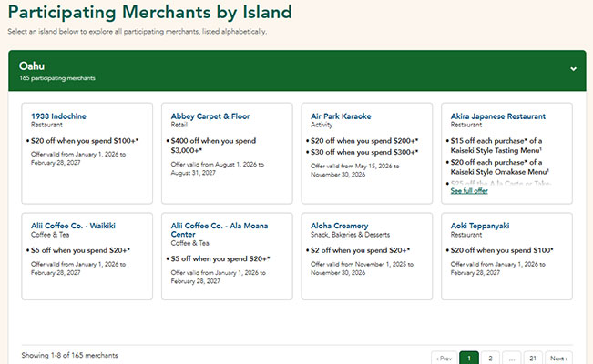The width and height of the screenshot is (593, 364).
Task: Click '165 participating merchants' subtitle
Action: click(x=57, y=78)
